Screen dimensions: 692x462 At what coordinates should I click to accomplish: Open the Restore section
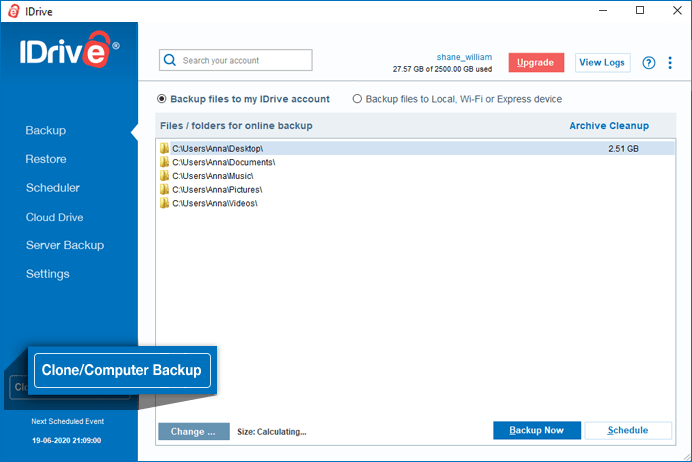click(x=46, y=159)
